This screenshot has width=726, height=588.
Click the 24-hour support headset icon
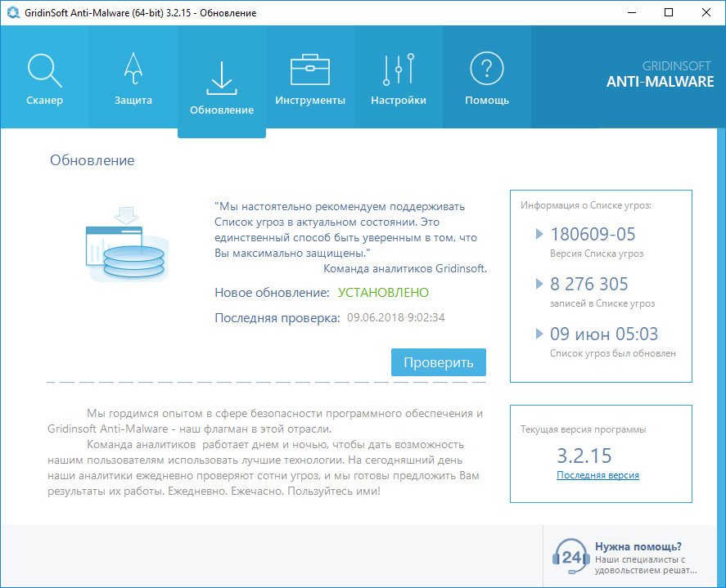[570, 557]
